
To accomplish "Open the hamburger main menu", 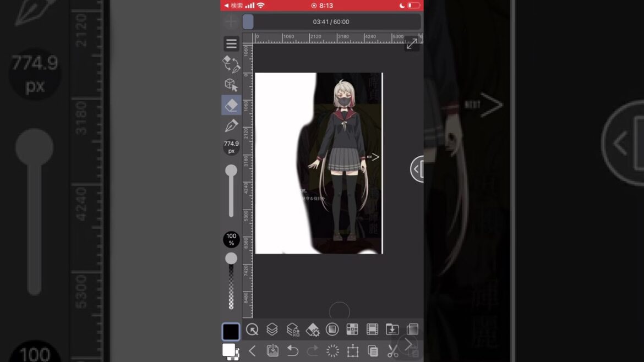I will 231,43.
